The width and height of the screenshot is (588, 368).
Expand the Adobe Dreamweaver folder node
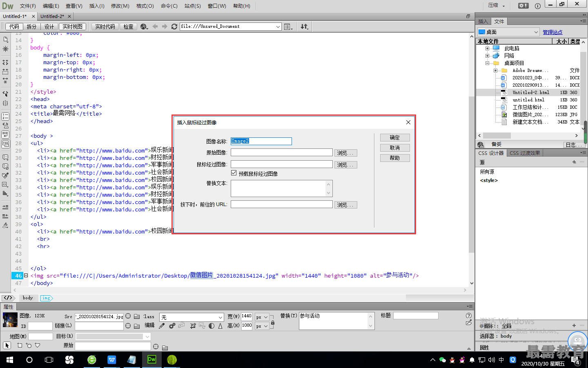[x=495, y=70]
